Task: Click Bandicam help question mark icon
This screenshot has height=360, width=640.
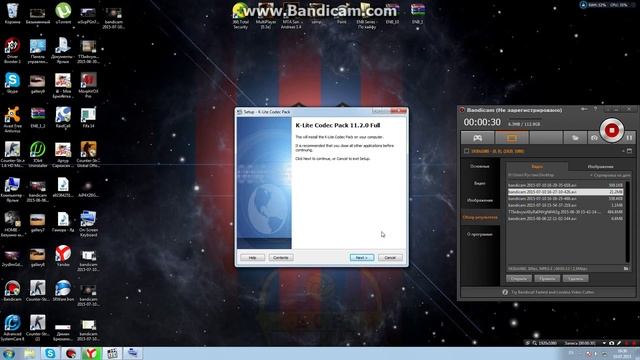Action: pyautogui.click(x=596, y=109)
